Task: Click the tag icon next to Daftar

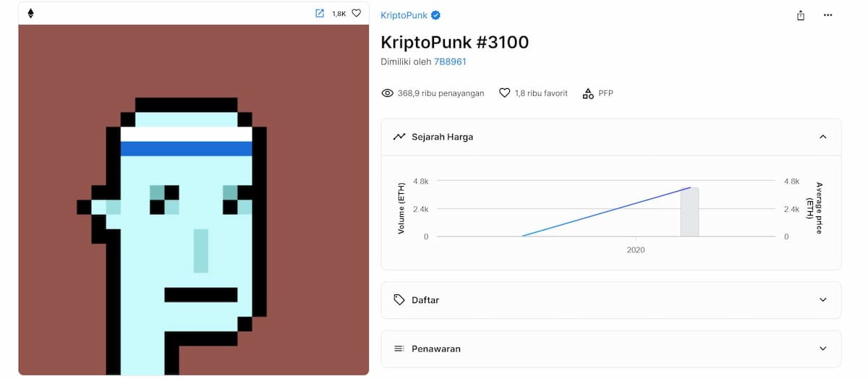Action: pos(399,299)
